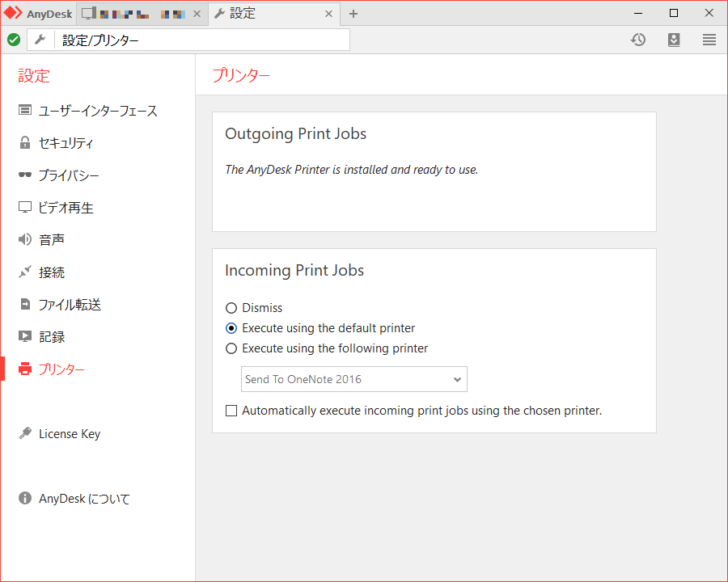Click the green connection status check icon
728x582 pixels.
tap(14, 40)
